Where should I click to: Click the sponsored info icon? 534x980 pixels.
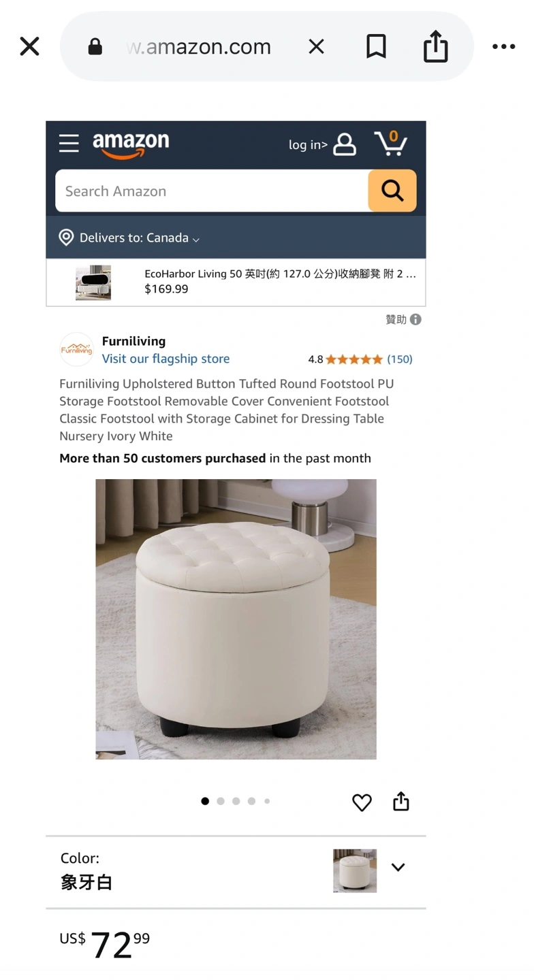[x=415, y=319]
